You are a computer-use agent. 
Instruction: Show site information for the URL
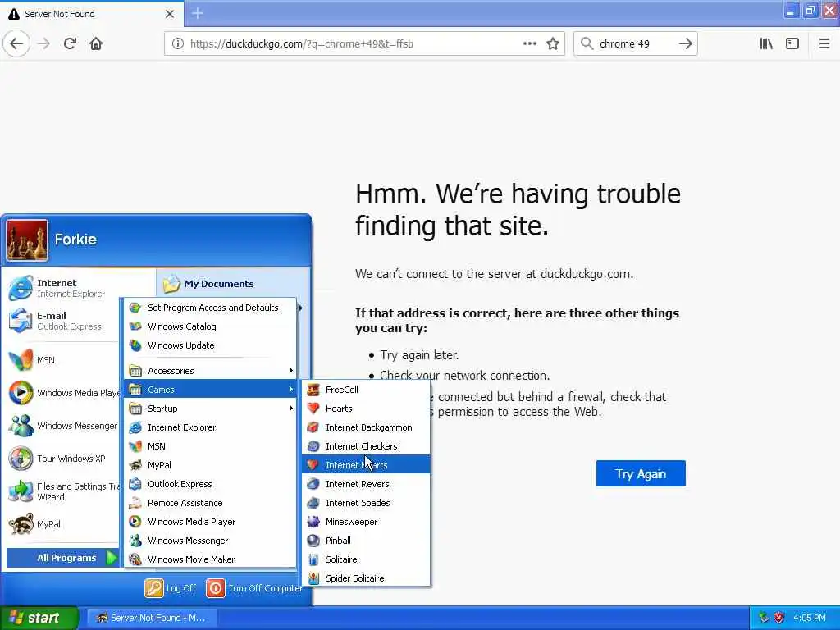coord(177,43)
